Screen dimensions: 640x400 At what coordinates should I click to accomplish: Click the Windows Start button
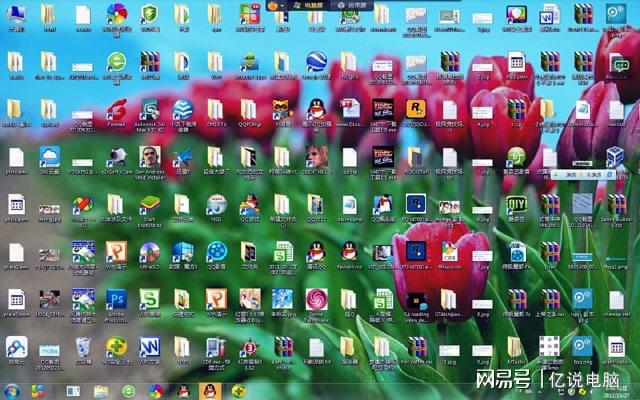(x=11, y=392)
